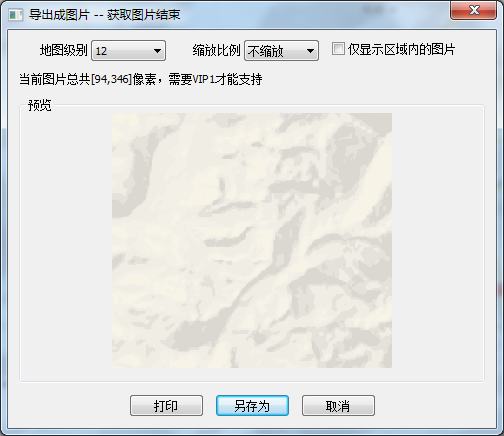Viewport: 504px width, 436px height.
Task: Close the 导出成图片 dialog window
Action: [473, 10]
